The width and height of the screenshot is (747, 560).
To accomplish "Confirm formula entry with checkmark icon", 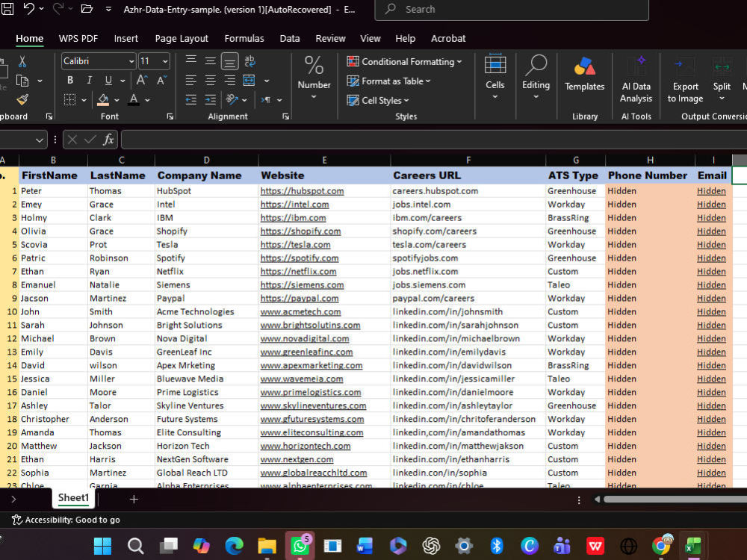I will click(90, 140).
